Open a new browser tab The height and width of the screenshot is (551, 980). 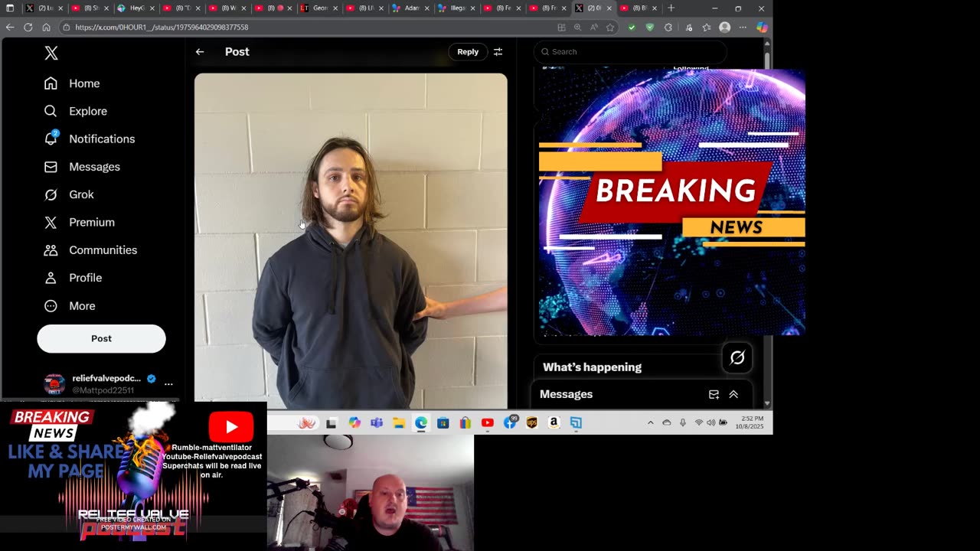[x=671, y=8]
